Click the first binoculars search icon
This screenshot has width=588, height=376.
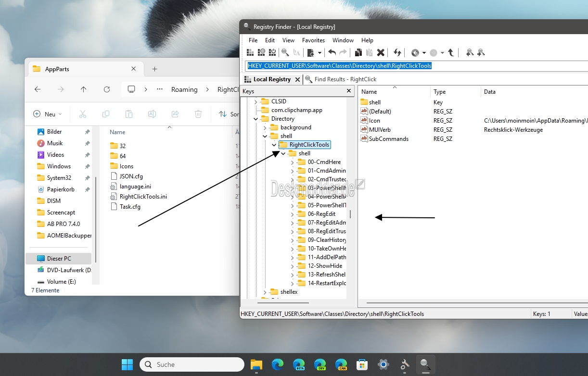[470, 52]
